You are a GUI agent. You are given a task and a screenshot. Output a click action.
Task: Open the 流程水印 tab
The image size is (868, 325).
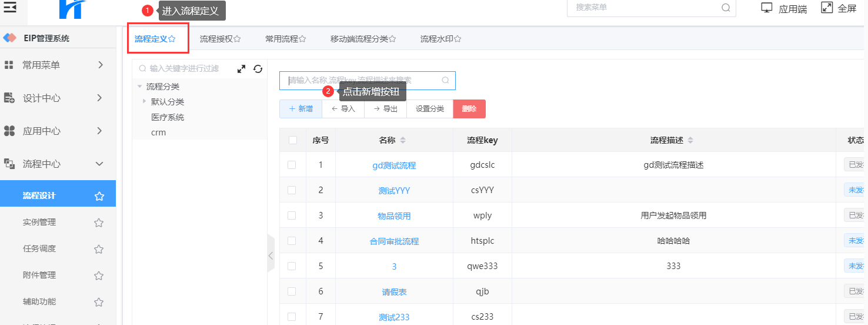click(440, 39)
